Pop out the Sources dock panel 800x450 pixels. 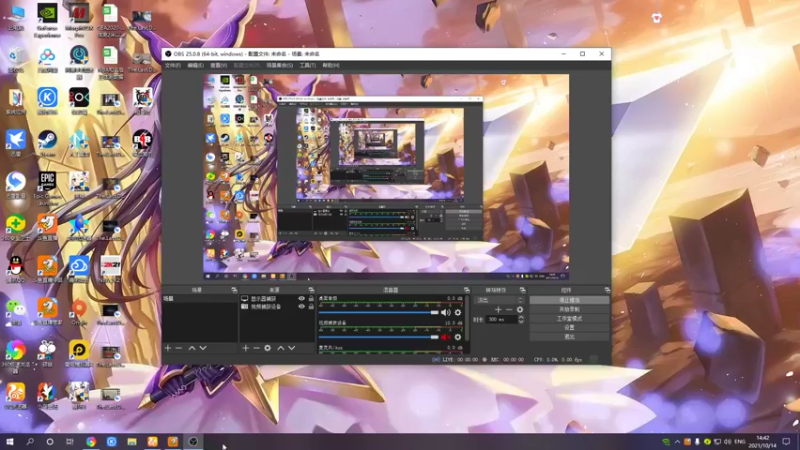coord(311,290)
